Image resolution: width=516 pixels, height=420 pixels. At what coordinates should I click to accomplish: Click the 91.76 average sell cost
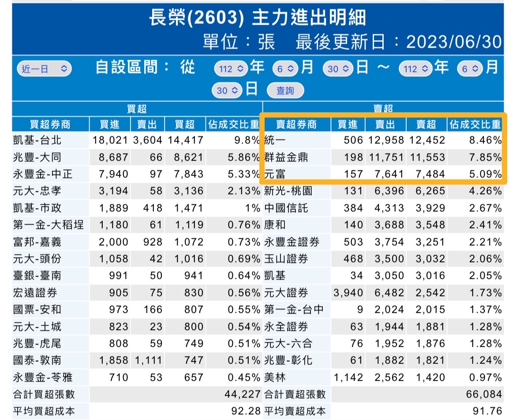pos(487,411)
